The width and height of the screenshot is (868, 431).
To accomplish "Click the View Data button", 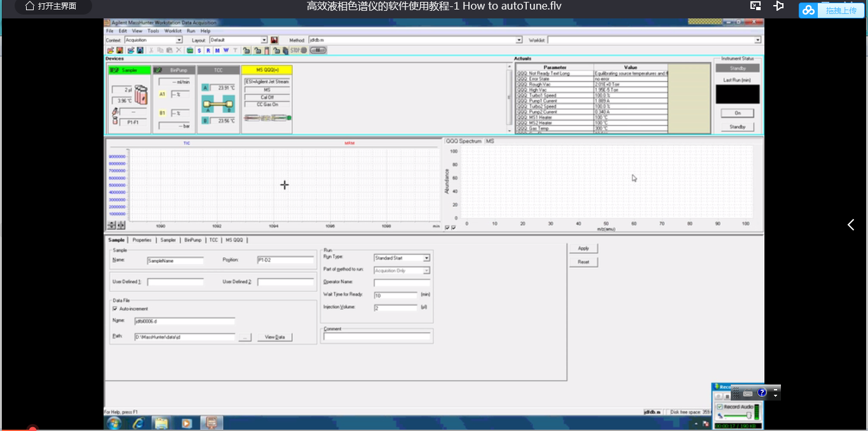I will point(275,337).
